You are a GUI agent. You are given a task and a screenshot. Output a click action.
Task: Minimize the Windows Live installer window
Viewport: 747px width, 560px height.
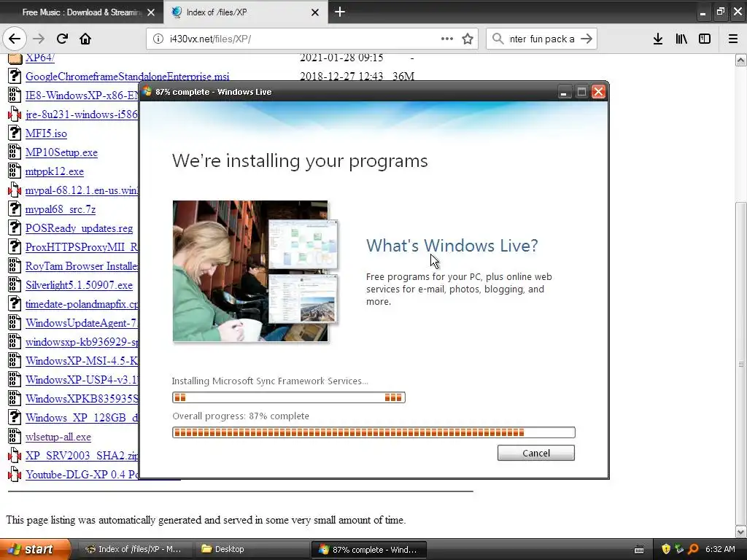click(564, 91)
